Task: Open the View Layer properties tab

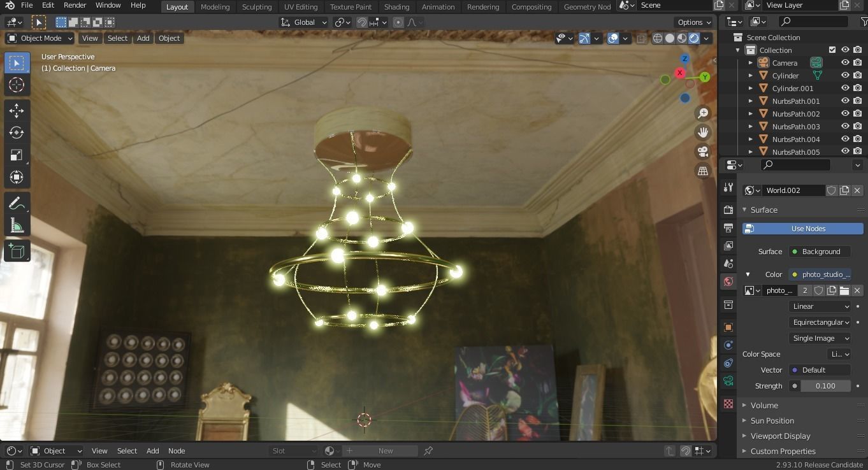Action: click(x=728, y=245)
